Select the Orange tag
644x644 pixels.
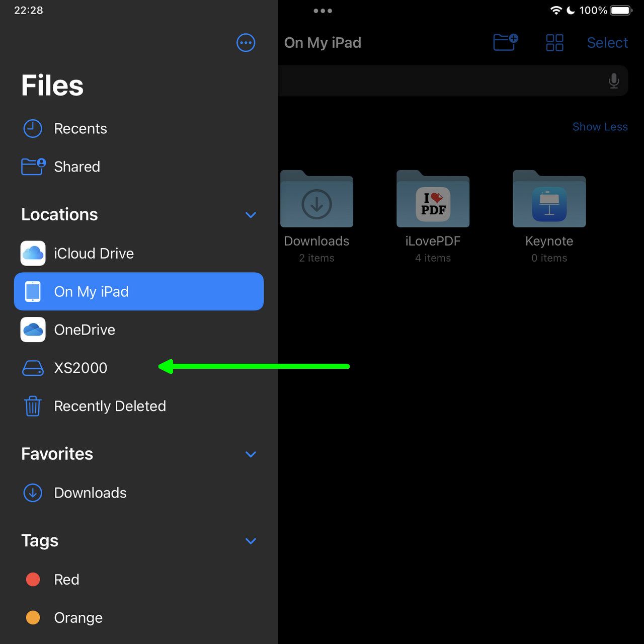click(139, 618)
